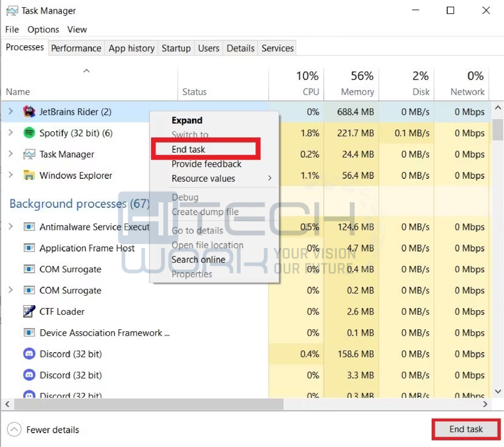Expand the COM Surrogate group using 0.2 MB
Viewport: 504px width, 447px height.
click(11, 290)
